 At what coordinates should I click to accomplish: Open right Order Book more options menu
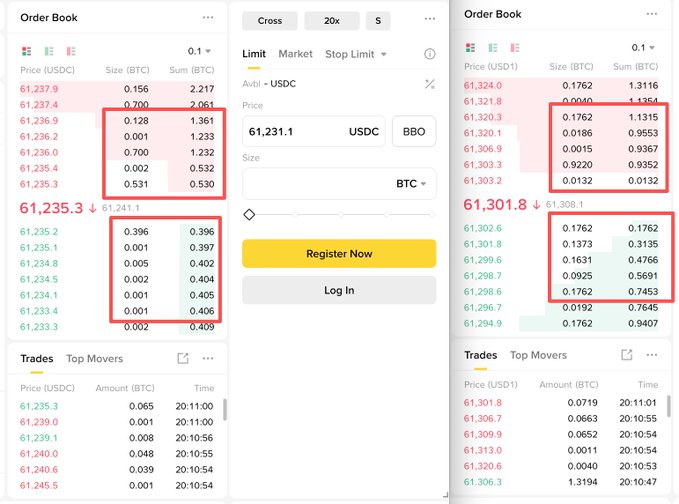[x=652, y=14]
